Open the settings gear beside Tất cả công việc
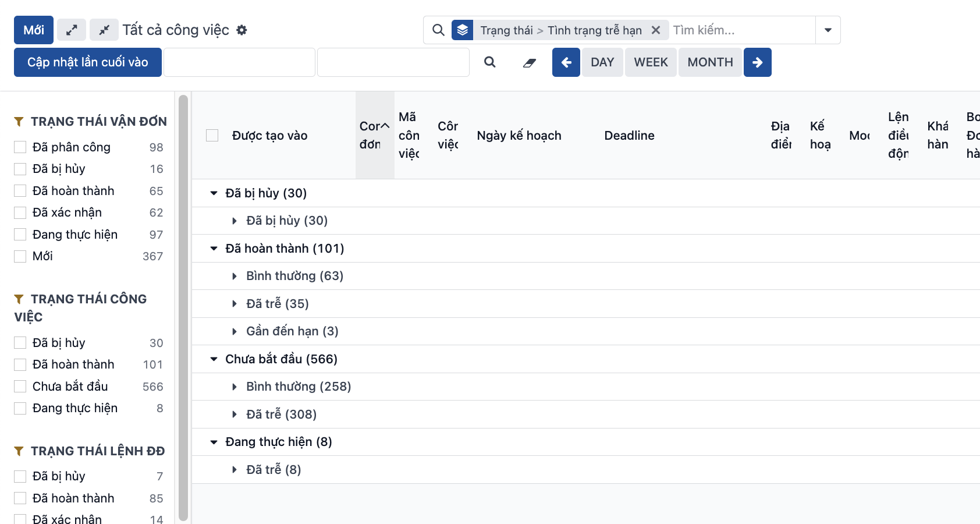The image size is (980, 524). (242, 30)
